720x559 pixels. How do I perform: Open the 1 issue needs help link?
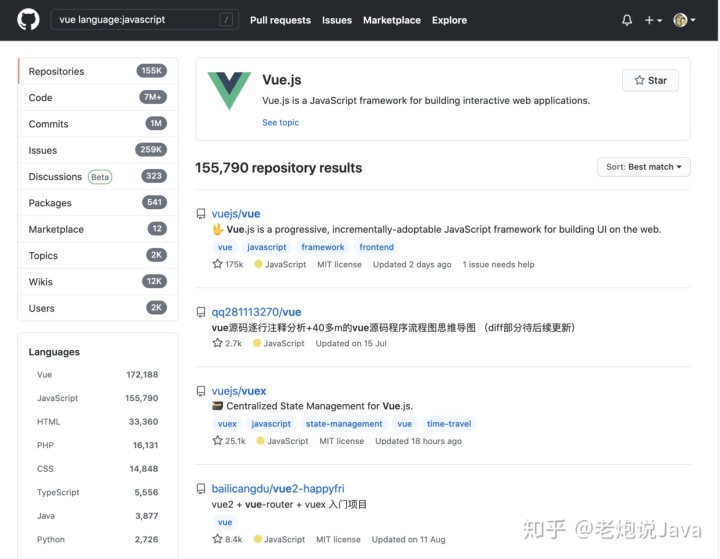pyautogui.click(x=498, y=265)
